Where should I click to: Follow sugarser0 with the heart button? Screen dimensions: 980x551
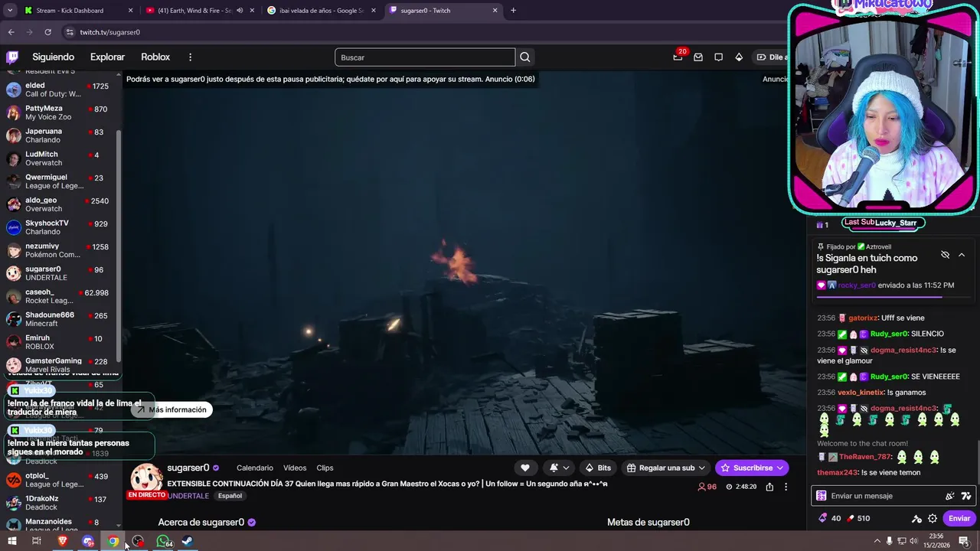click(x=525, y=468)
